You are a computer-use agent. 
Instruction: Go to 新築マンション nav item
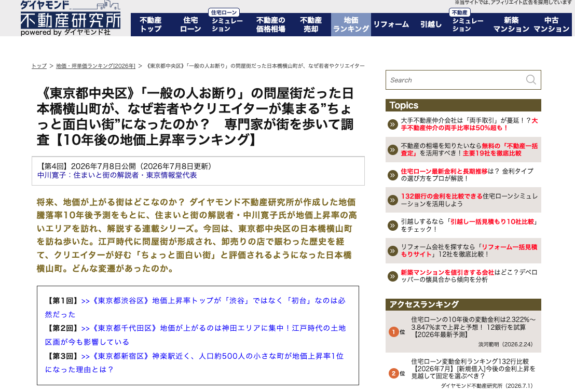(511, 24)
